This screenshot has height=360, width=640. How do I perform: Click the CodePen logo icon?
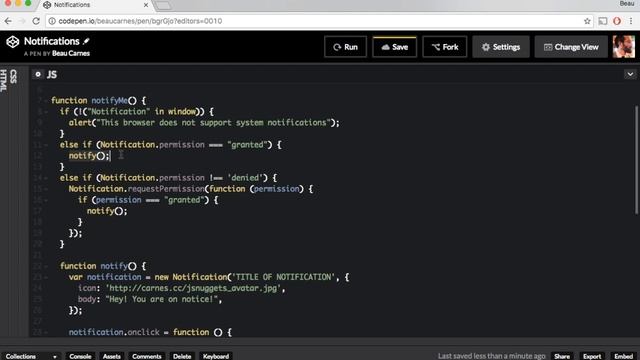(13, 42)
